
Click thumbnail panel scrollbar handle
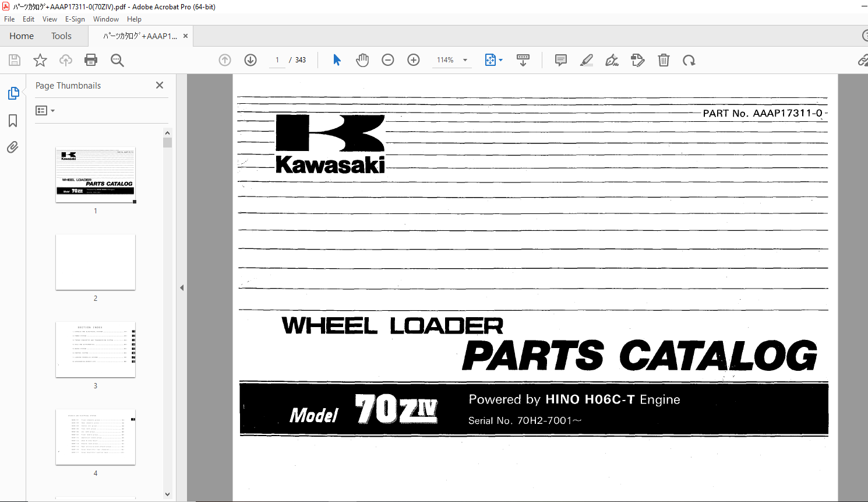click(x=168, y=142)
